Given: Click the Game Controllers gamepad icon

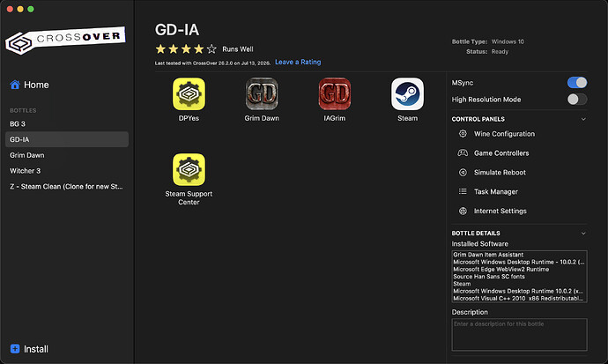Looking at the screenshot, I should pyautogui.click(x=463, y=153).
